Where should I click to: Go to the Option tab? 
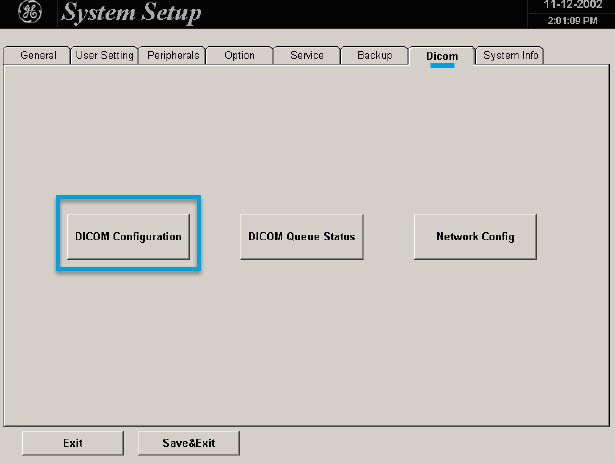point(239,55)
